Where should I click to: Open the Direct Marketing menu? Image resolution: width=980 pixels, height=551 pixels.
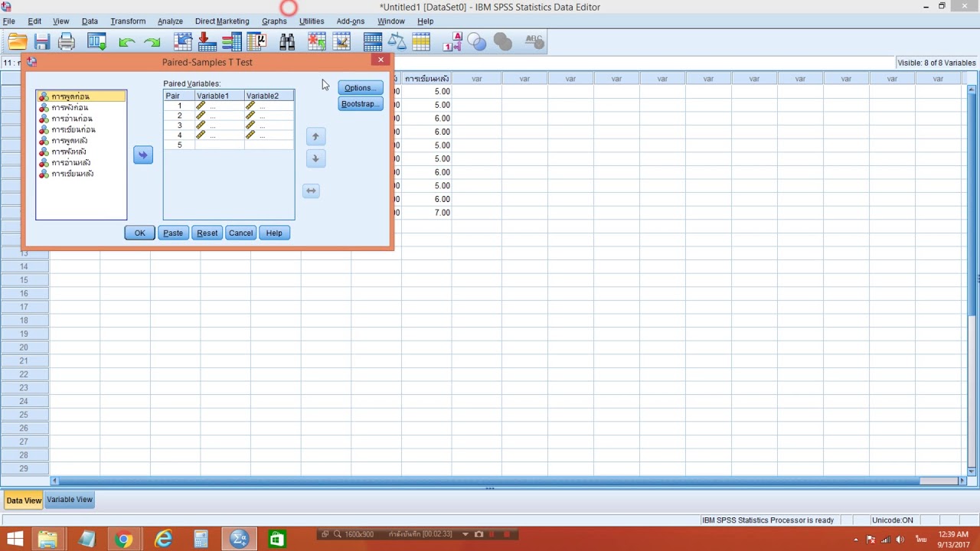click(222, 21)
